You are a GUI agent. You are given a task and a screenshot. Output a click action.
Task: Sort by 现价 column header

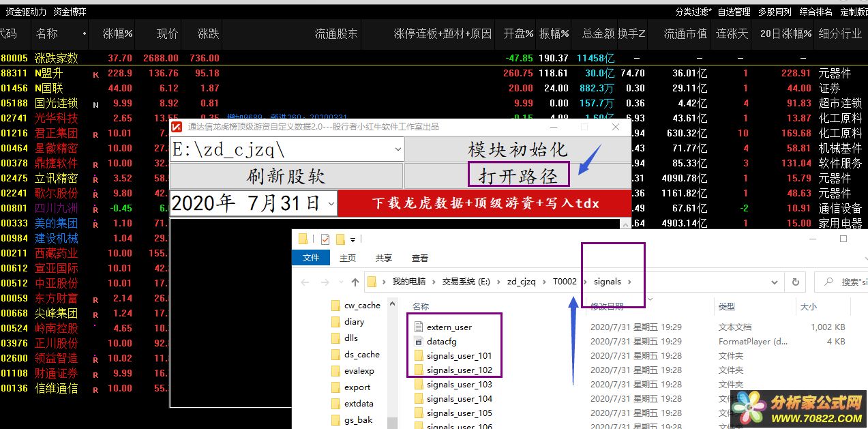[x=168, y=33]
